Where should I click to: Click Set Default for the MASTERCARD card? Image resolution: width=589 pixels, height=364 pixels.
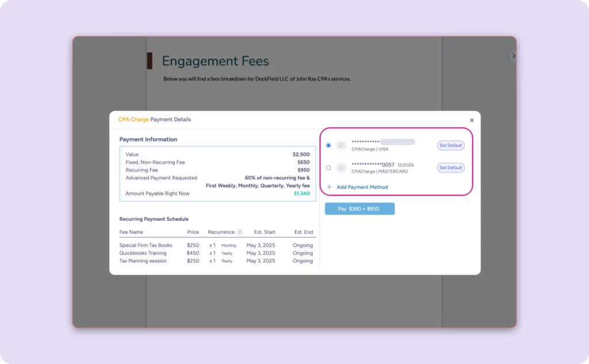coord(451,168)
